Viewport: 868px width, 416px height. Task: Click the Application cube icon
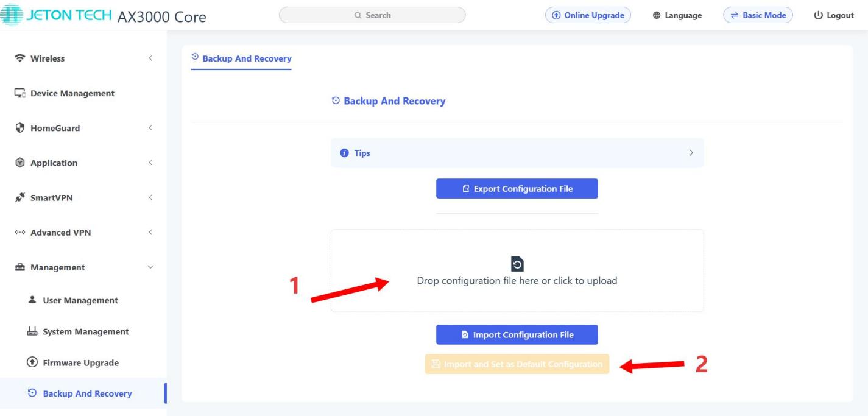(x=19, y=163)
